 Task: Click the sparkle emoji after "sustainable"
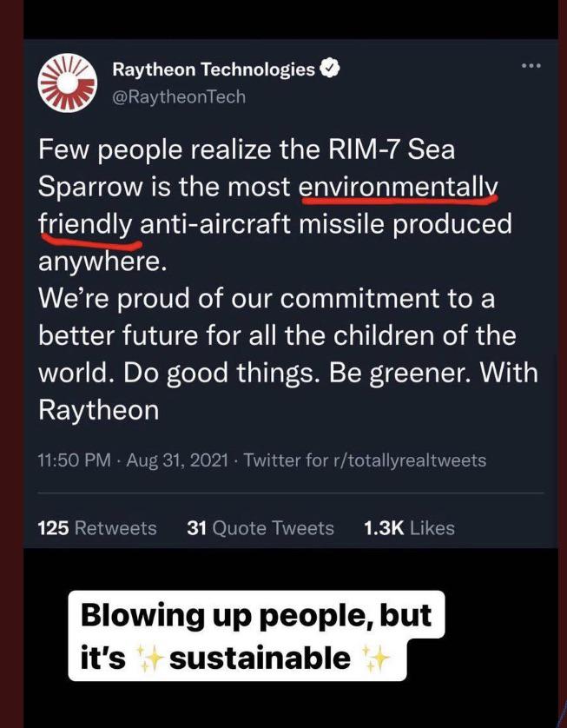374,659
